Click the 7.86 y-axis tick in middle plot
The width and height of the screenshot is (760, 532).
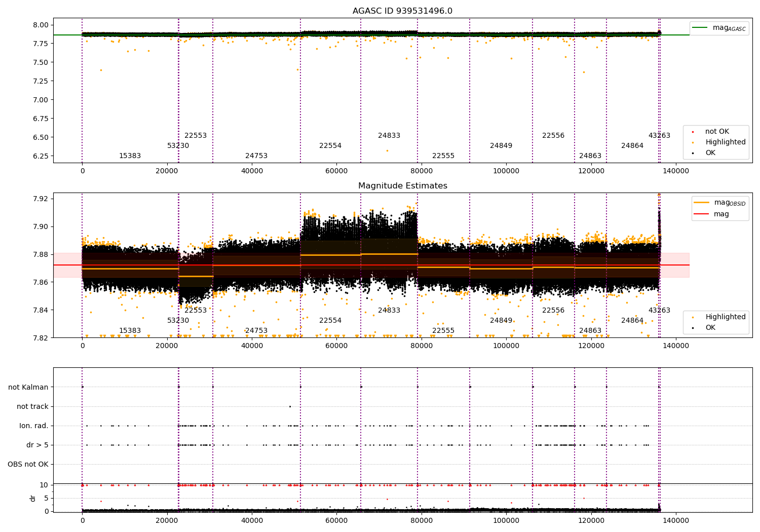[x=41, y=282]
